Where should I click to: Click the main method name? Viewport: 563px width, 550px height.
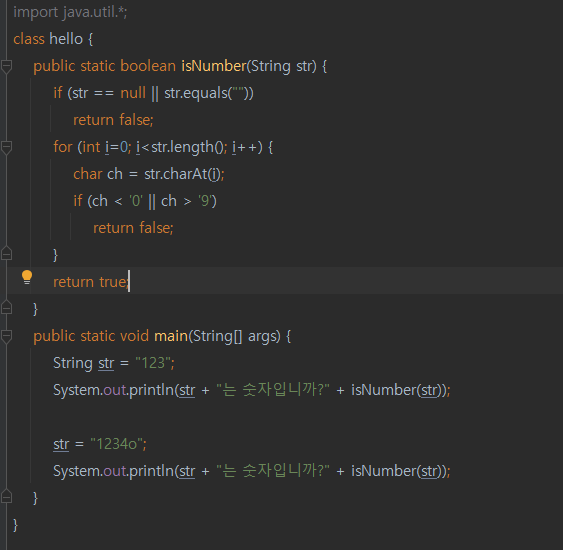(x=171, y=336)
